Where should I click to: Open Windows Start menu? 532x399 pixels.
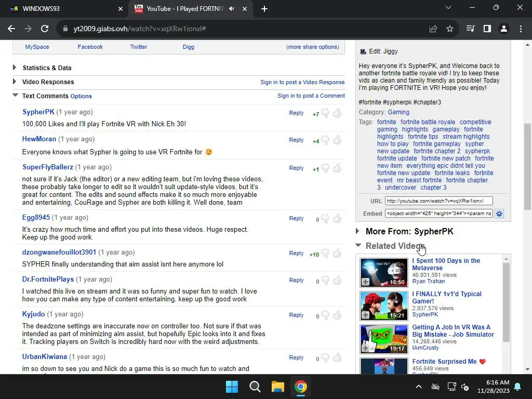pos(232,387)
